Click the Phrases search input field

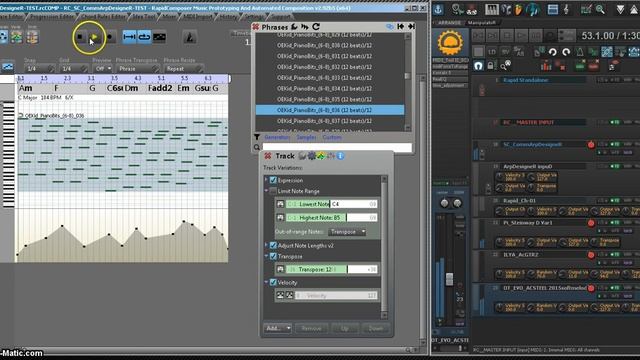click(337, 147)
